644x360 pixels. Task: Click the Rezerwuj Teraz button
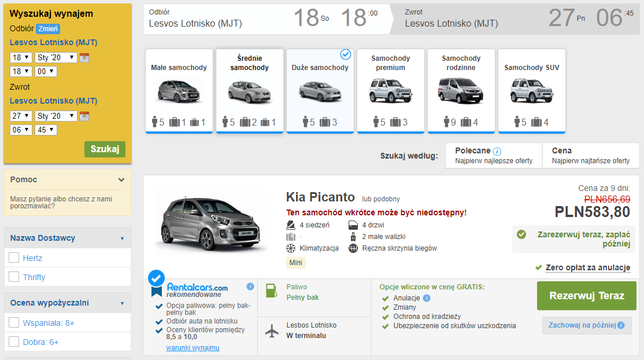(x=587, y=295)
